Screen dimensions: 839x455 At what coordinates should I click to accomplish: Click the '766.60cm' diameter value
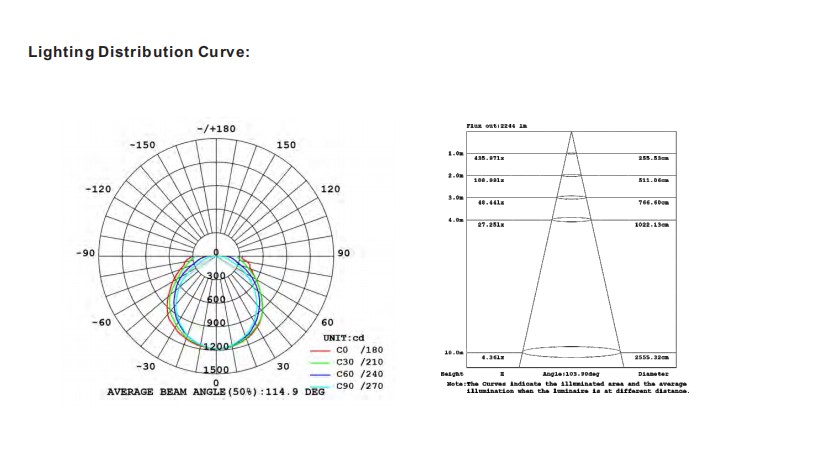(x=653, y=203)
